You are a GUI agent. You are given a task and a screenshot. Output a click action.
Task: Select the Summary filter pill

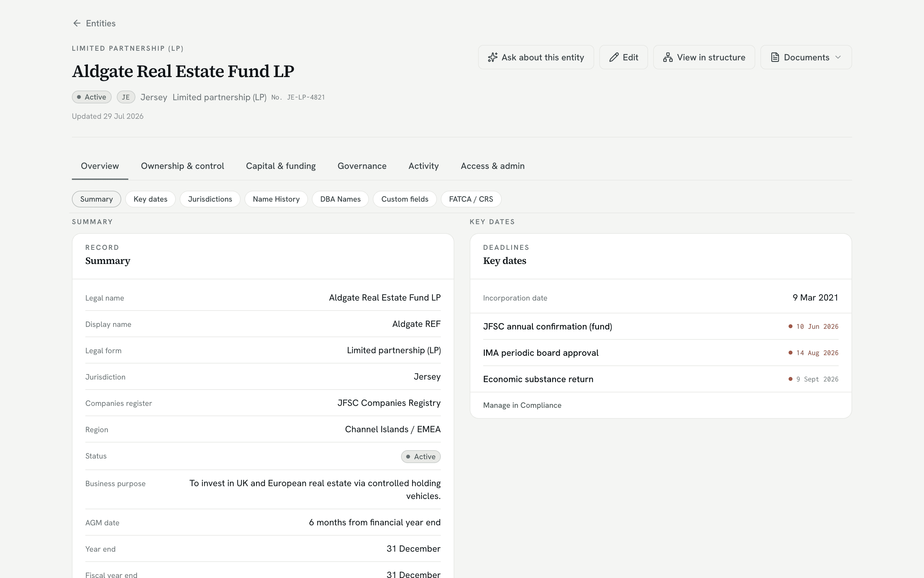97,199
